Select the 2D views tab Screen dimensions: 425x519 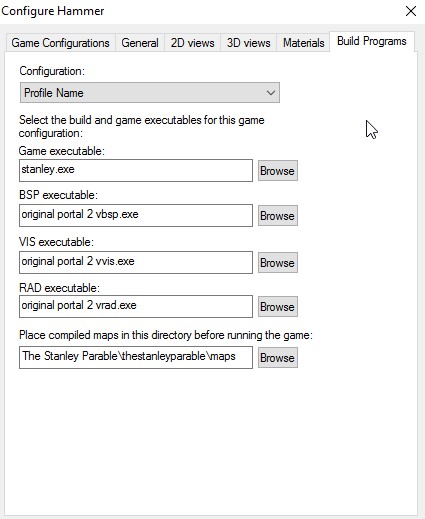[192, 43]
